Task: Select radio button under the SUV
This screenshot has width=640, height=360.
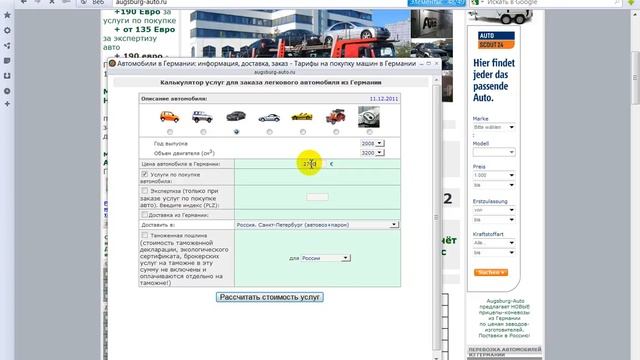Action: 203,132
